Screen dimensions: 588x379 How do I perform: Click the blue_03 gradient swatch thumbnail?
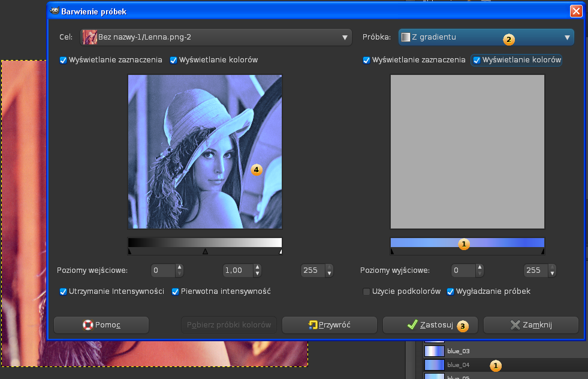434,351
